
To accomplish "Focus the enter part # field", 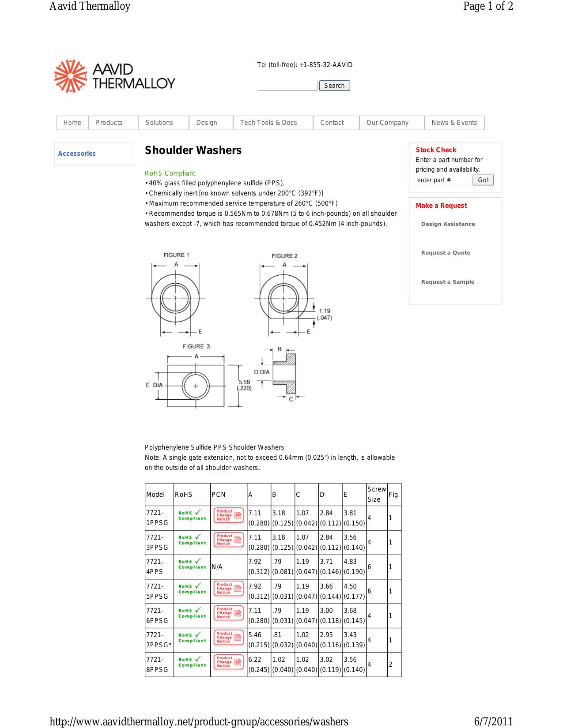I will pyautogui.click(x=444, y=180).
